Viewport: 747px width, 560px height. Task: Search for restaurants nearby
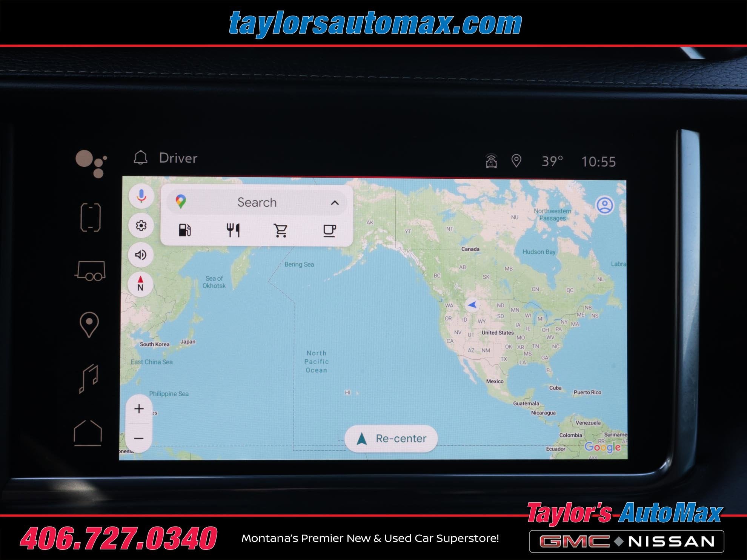(x=233, y=230)
